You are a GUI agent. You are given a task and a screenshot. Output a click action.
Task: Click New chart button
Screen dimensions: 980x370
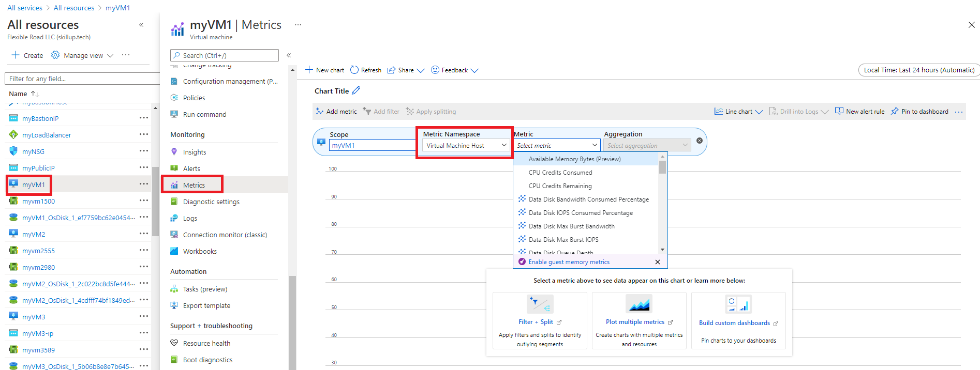(325, 70)
